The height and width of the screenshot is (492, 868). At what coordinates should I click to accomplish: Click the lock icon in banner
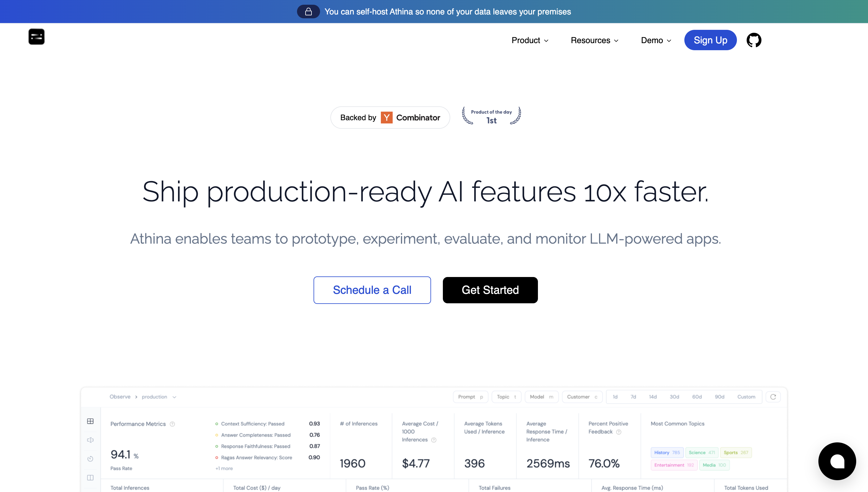coord(308,12)
